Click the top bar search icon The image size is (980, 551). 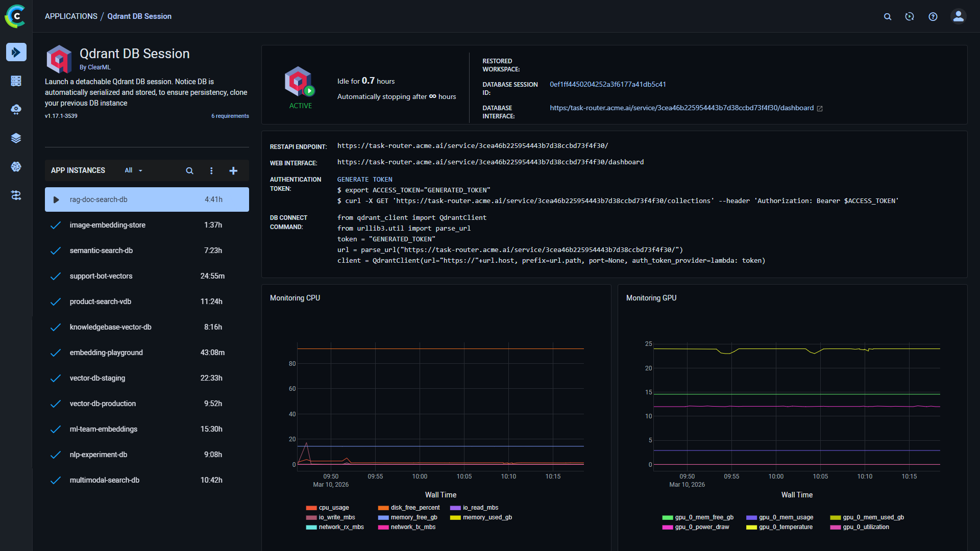888,16
